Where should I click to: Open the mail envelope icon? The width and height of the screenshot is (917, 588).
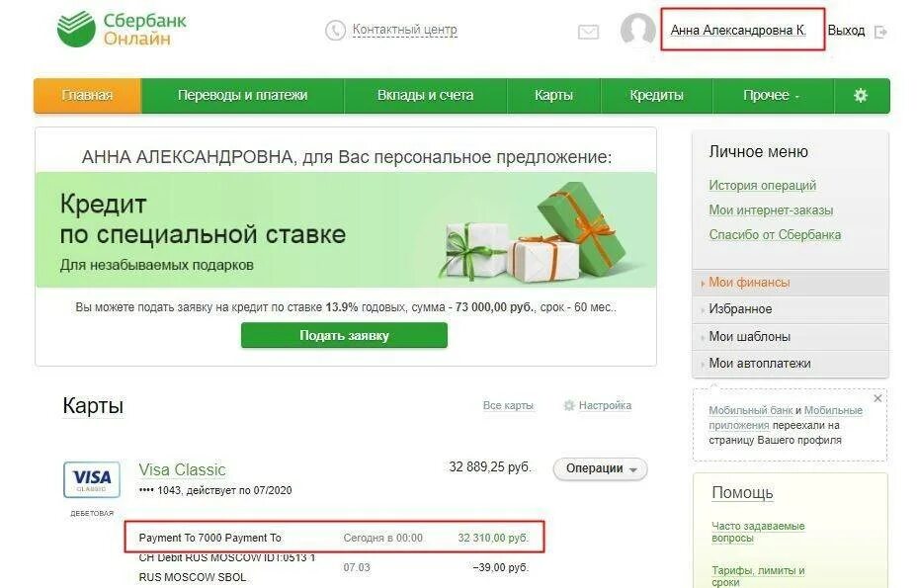pyautogui.click(x=588, y=32)
